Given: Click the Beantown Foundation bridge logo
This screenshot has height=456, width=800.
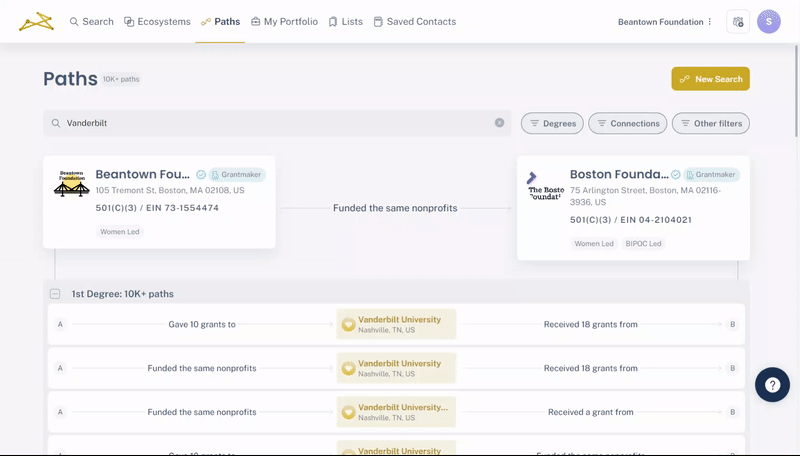Looking at the screenshot, I should coord(72,184).
